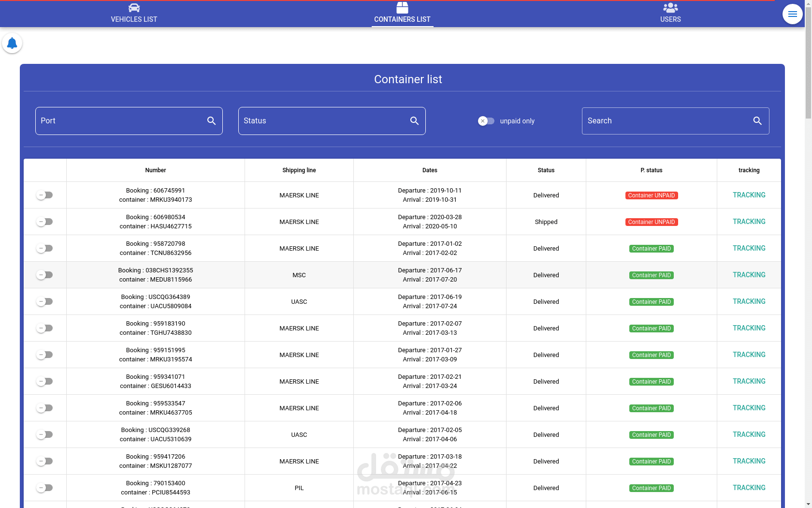Click the Shipped status cell
Viewport: 812px width, 508px height.
[x=546, y=222]
